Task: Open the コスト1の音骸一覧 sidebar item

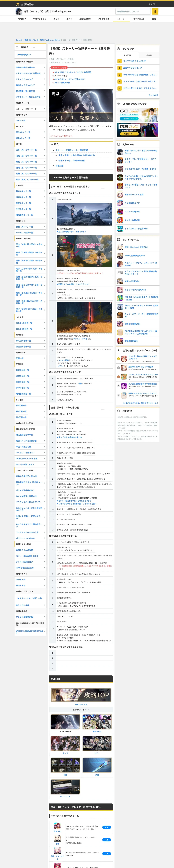Action: 30,323
